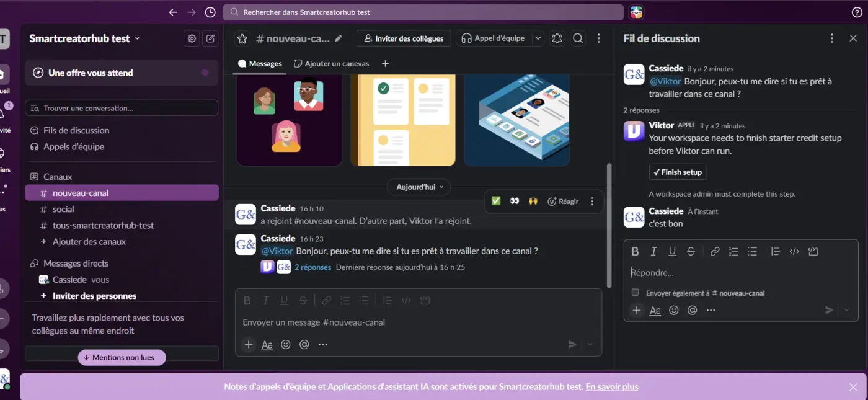Open Ajouter un canevas tab
This screenshot has height=400, width=868.
pyautogui.click(x=331, y=63)
